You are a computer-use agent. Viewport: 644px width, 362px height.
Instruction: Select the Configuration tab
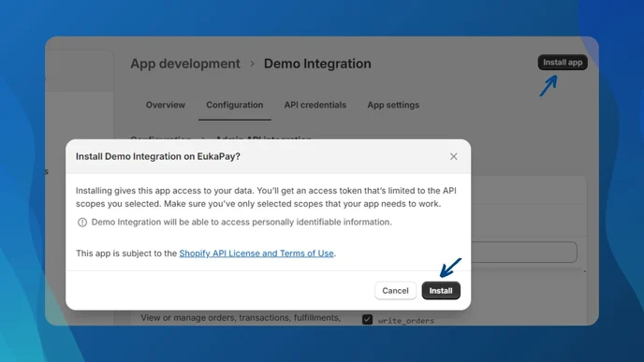click(235, 105)
